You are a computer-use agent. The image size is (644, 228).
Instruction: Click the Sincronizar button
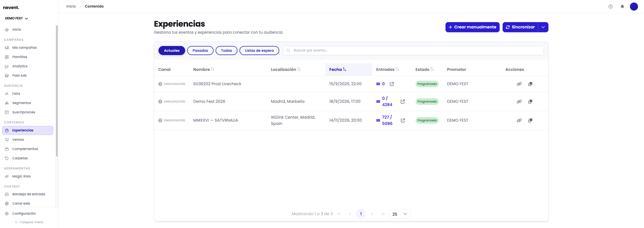pos(520,27)
